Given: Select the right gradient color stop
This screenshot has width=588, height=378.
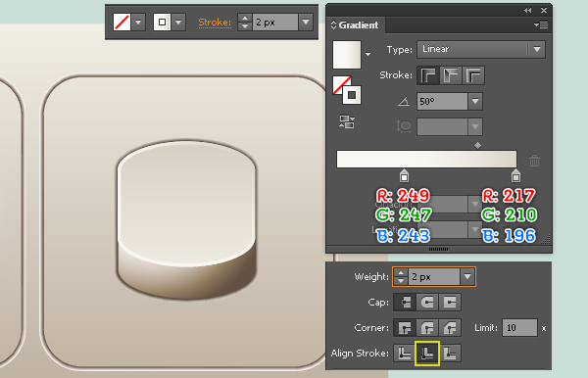Looking at the screenshot, I should point(515,175).
